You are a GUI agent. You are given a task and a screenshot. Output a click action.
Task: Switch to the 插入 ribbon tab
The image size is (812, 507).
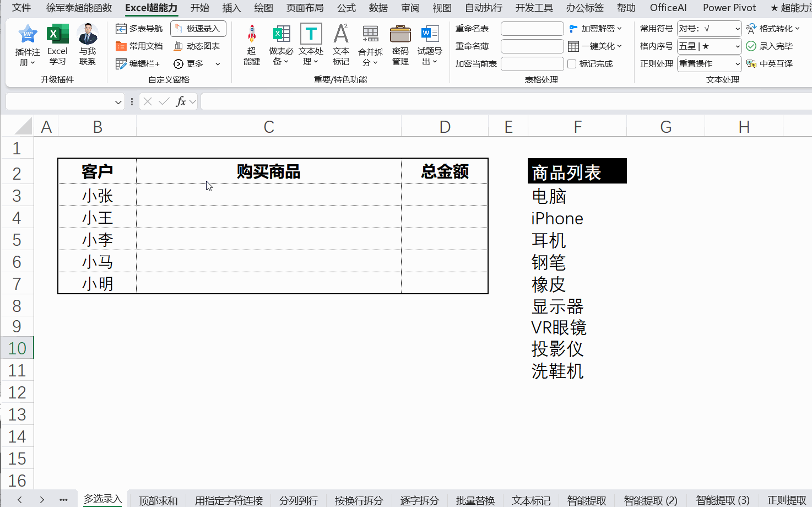[232, 8]
